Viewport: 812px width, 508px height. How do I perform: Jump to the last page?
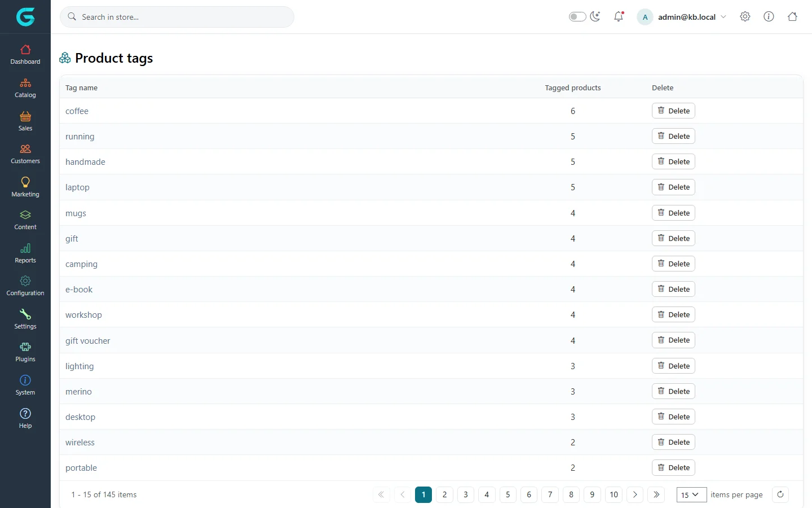coord(656,494)
